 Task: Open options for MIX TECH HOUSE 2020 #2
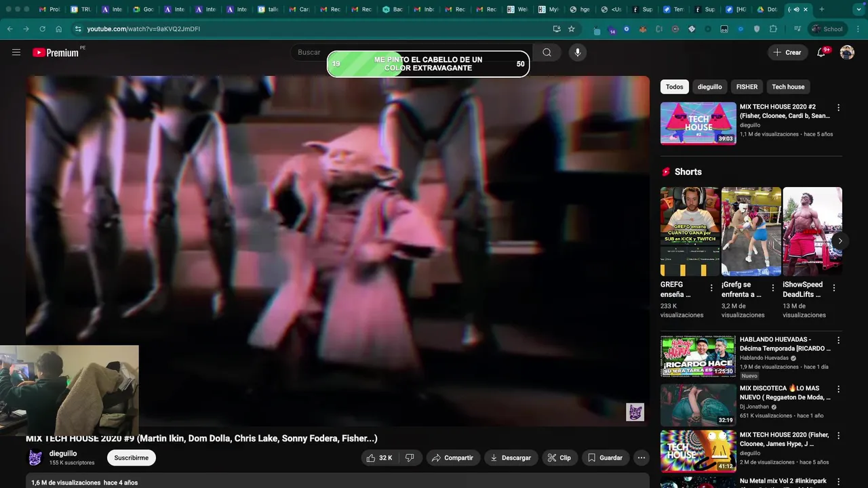838,108
